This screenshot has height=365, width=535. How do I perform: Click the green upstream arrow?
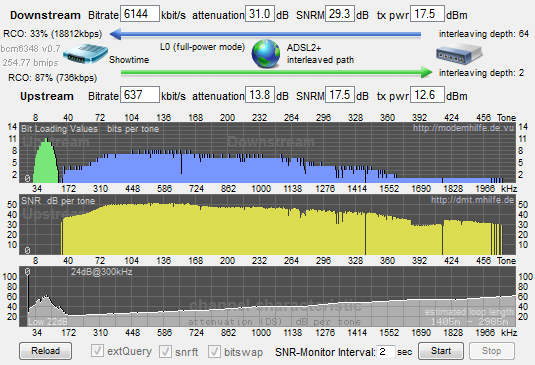point(276,72)
